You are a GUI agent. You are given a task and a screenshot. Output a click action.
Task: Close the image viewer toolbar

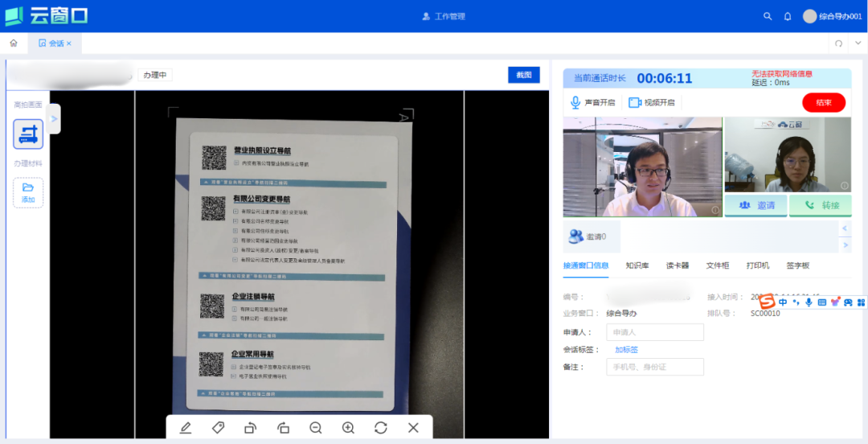(x=413, y=427)
